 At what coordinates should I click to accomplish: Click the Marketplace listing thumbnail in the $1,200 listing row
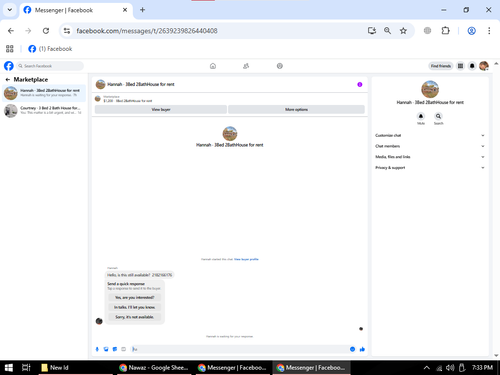pyautogui.click(x=98, y=99)
